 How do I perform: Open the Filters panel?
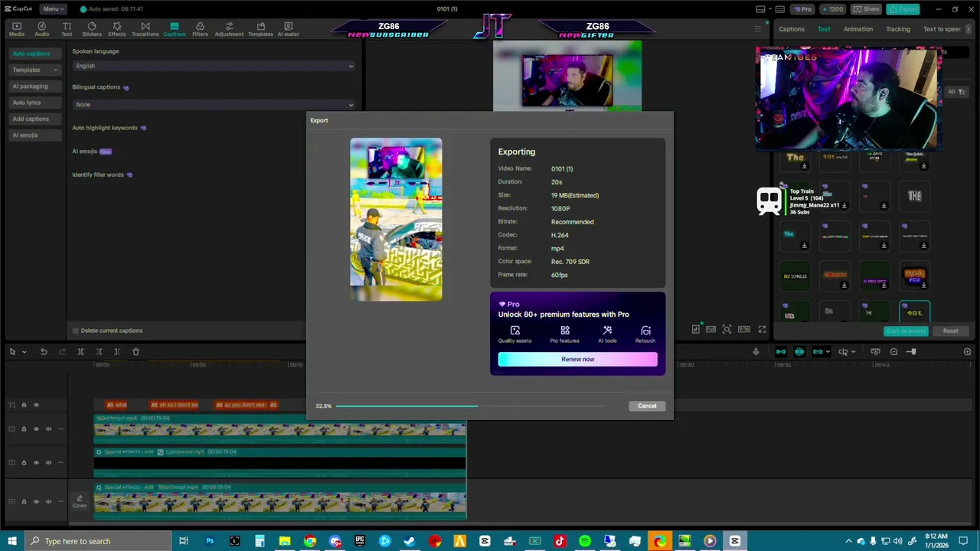tap(200, 29)
